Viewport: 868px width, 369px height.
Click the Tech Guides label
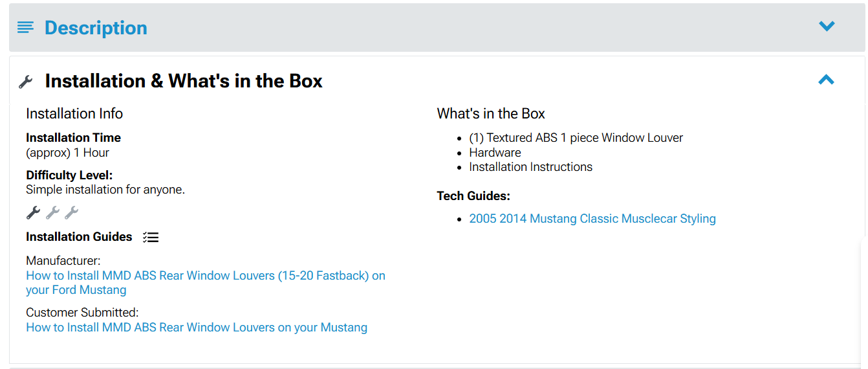coord(473,196)
